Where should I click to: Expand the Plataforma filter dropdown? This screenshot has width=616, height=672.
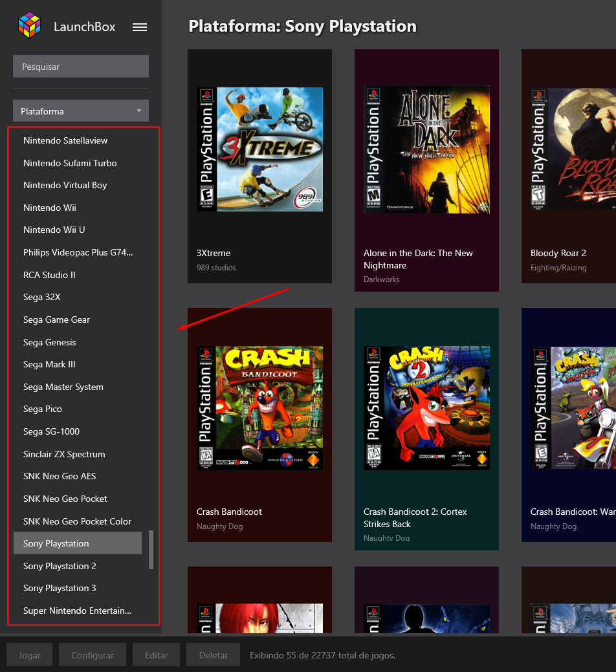tap(81, 111)
